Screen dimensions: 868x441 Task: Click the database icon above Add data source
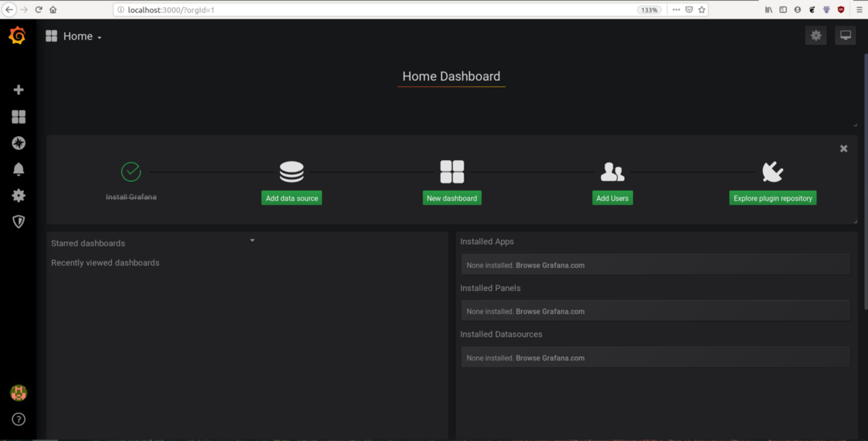tap(292, 172)
